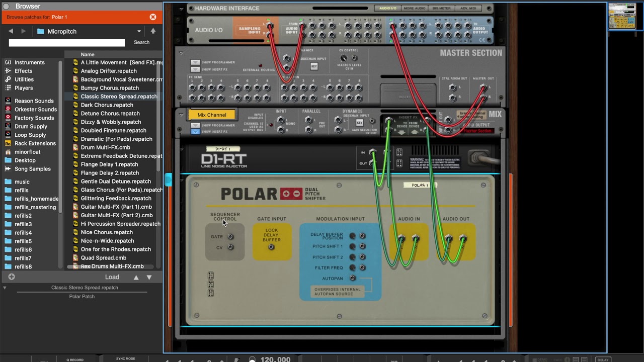
Task: Select previous patch up triangle
Action: click(136, 277)
